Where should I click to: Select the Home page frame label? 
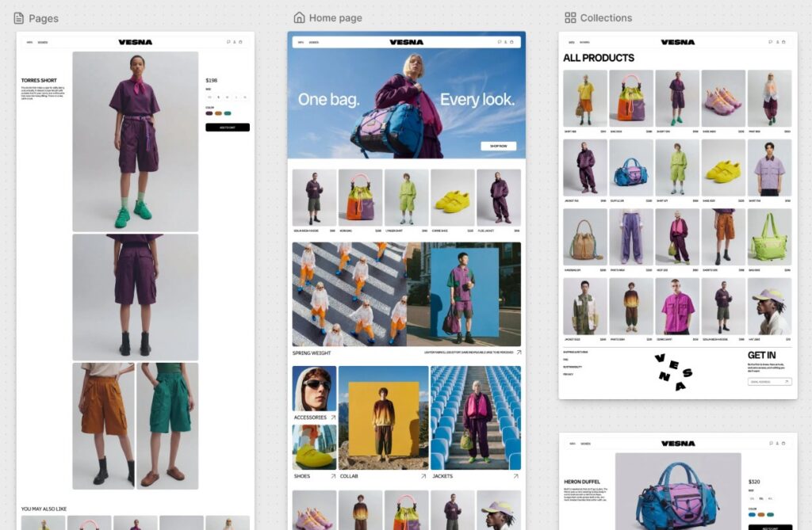click(335, 17)
